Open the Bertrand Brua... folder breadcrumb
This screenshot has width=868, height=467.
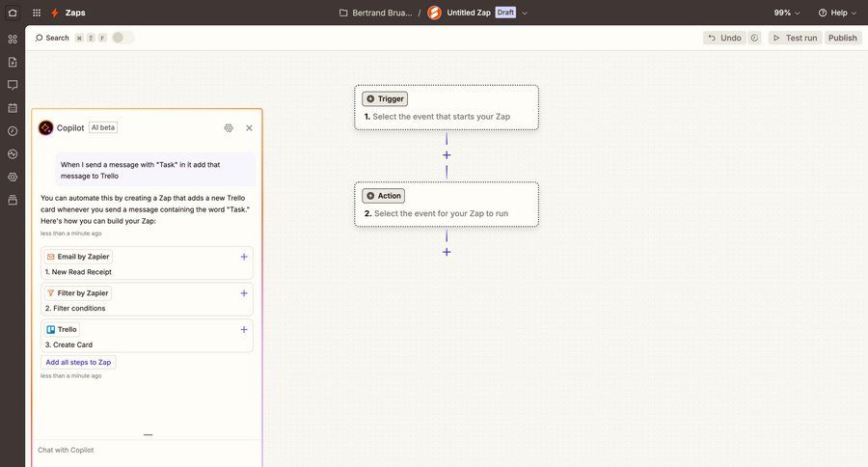pos(376,13)
